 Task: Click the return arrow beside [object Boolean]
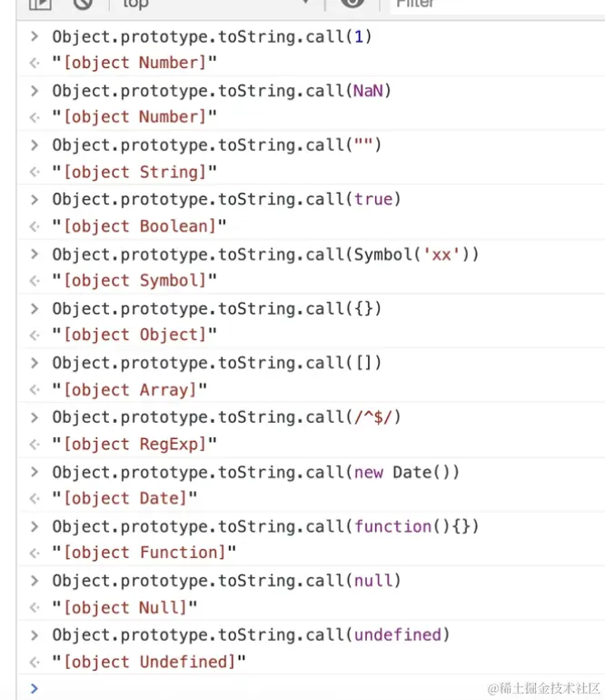(x=35, y=226)
